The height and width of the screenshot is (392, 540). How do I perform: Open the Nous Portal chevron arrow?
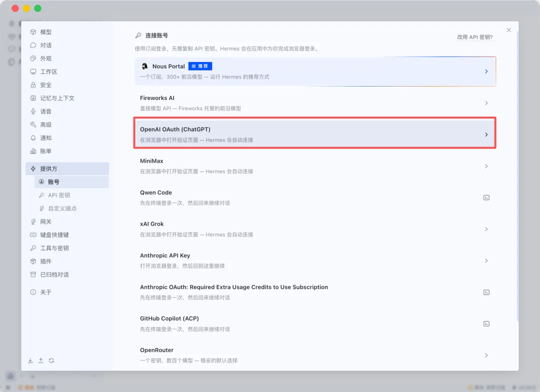[486, 71]
